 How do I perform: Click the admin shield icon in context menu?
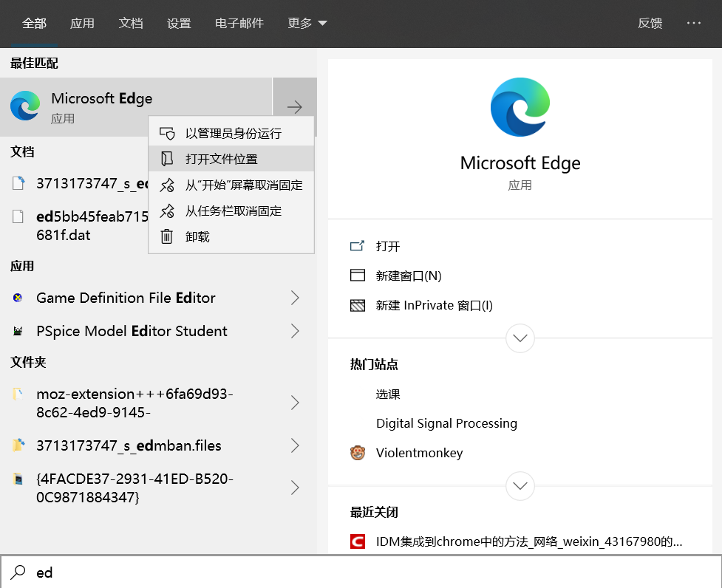167,134
